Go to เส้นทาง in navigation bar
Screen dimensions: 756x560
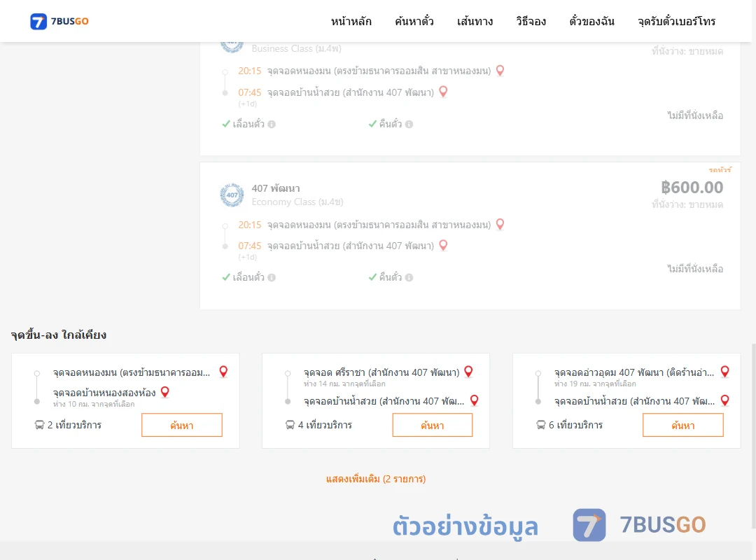click(475, 21)
